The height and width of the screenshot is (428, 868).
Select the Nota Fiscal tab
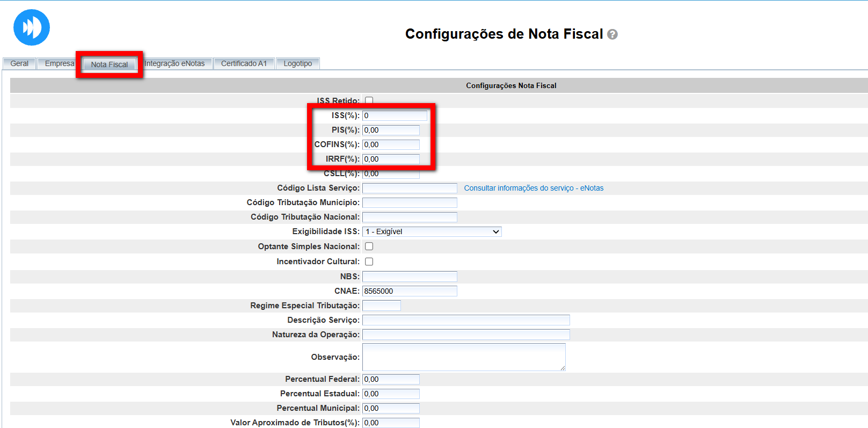pos(110,64)
